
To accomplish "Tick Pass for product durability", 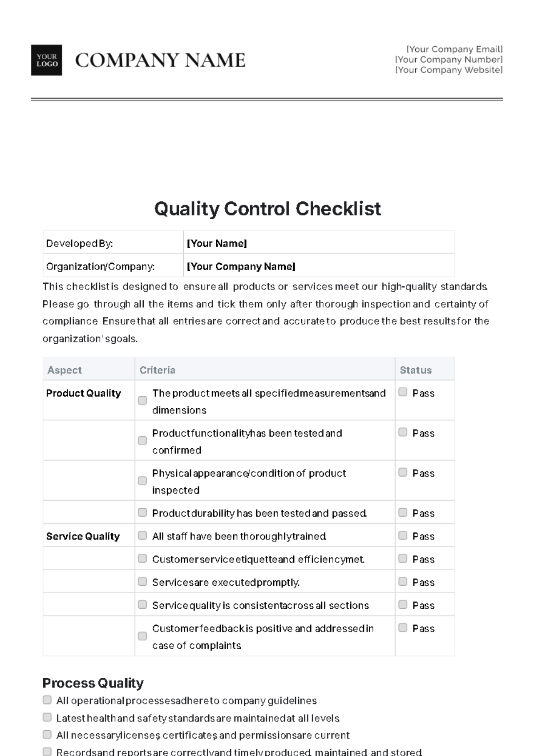I will 403,512.
